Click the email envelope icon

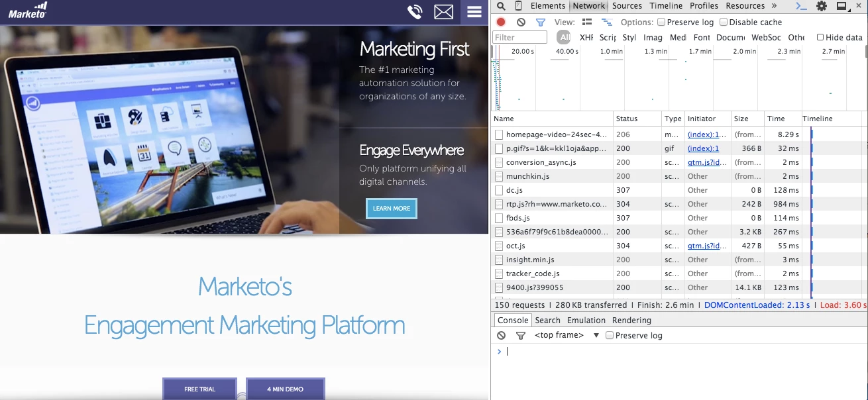[443, 12]
